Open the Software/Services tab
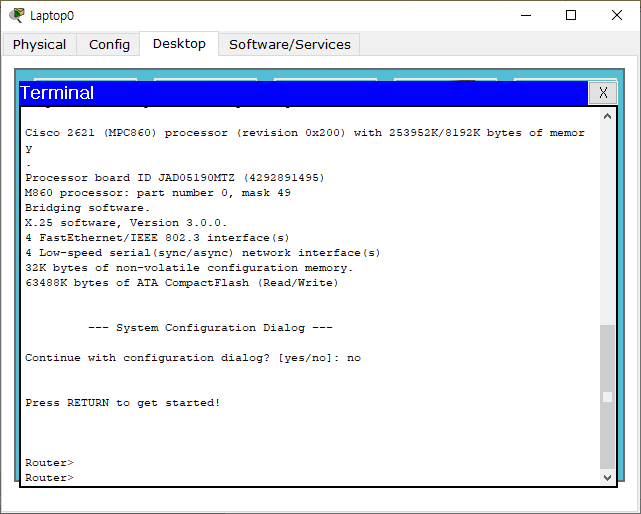 click(x=289, y=44)
